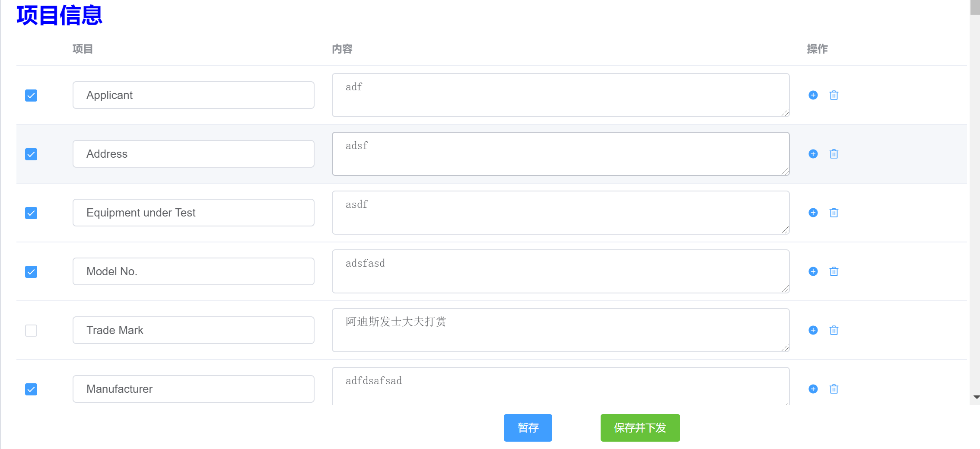Focus the Address name field
The width and height of the screenshot is (980, 449).
click(x=194, y=154)
